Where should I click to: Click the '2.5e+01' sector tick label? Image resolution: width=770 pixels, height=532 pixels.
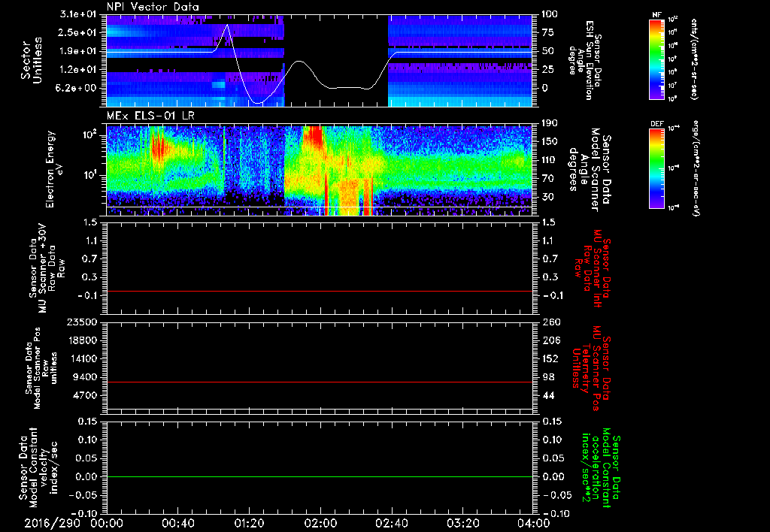click(78, 32)
